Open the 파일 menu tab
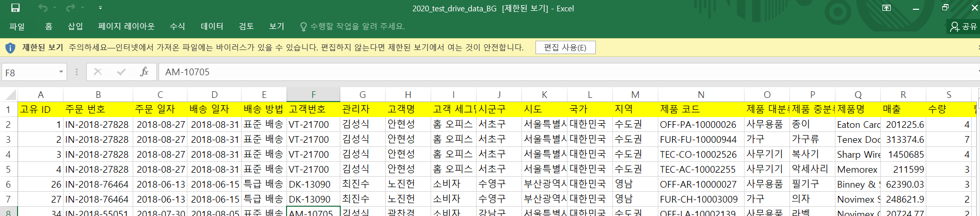 coord(17,26)
